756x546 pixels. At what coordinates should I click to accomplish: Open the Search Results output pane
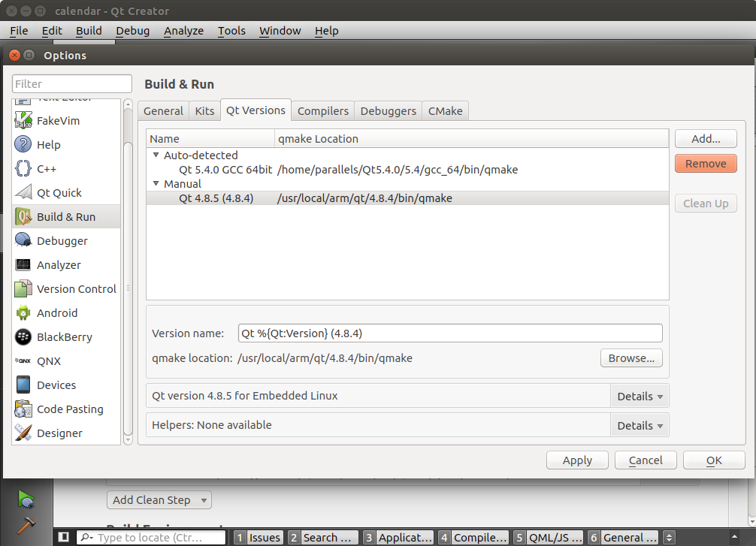[x=322, y=537]
